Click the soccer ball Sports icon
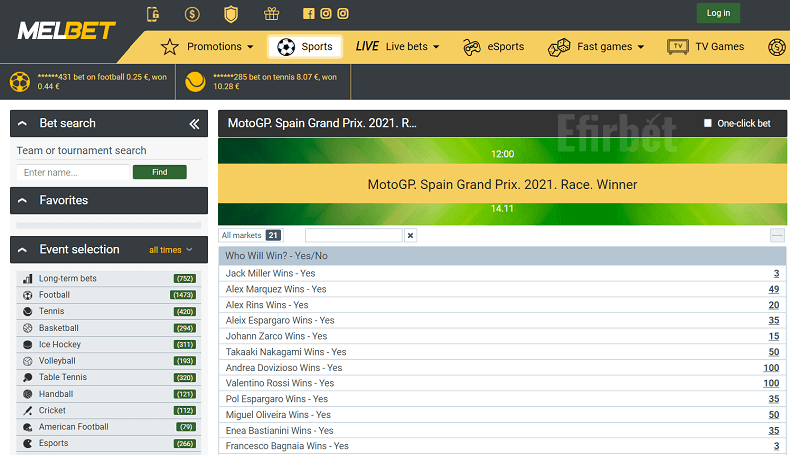 pyautogui.click(x=286, y=47)
